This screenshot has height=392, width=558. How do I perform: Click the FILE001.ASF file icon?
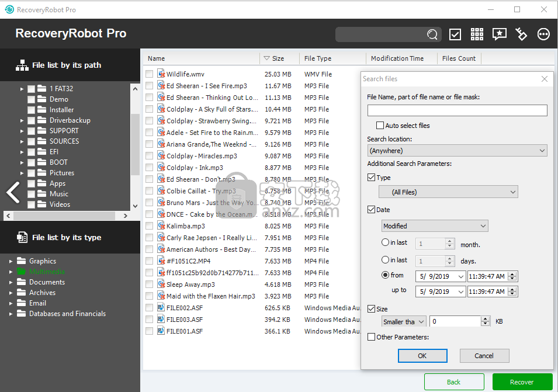click(x=161, y=331)
